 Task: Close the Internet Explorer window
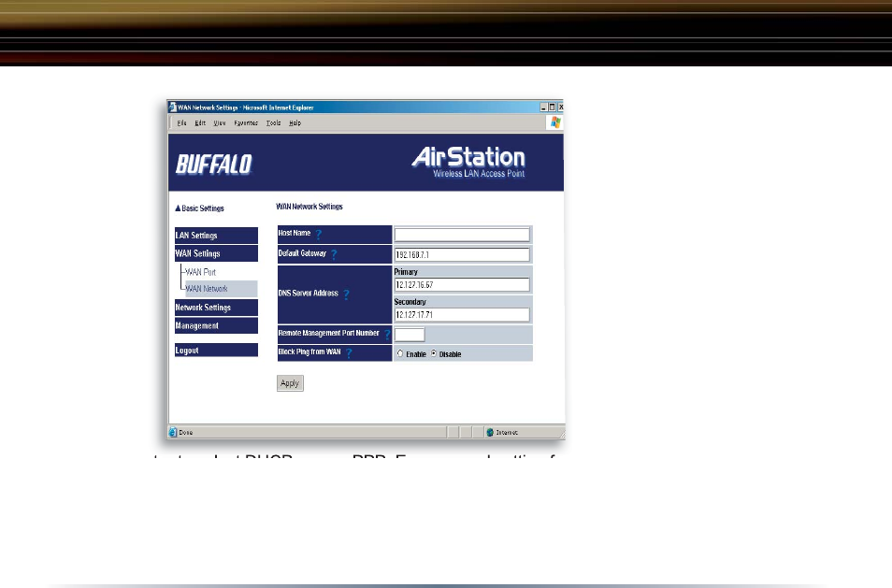coord(560,107)
